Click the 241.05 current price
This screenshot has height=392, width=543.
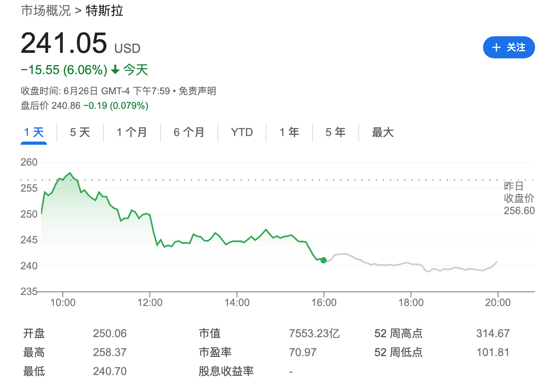[x=64, y=43]
